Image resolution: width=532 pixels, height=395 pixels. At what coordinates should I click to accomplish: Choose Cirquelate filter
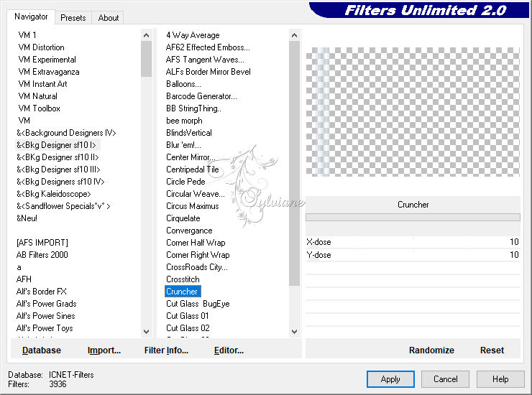(183, 218)
